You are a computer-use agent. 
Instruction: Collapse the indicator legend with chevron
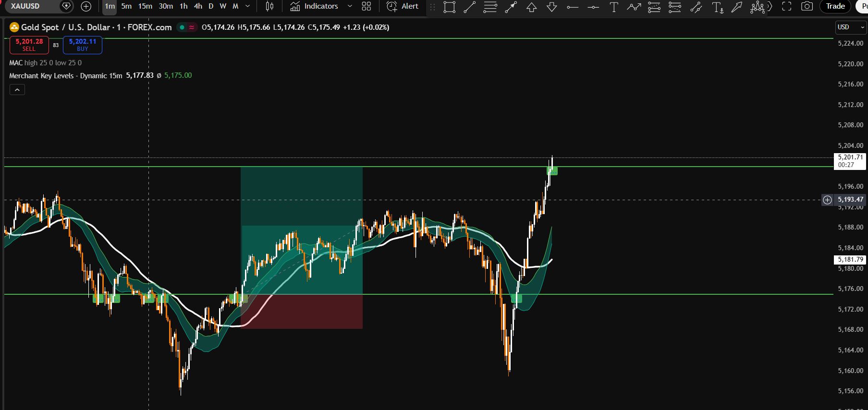(x=17, y=90)
